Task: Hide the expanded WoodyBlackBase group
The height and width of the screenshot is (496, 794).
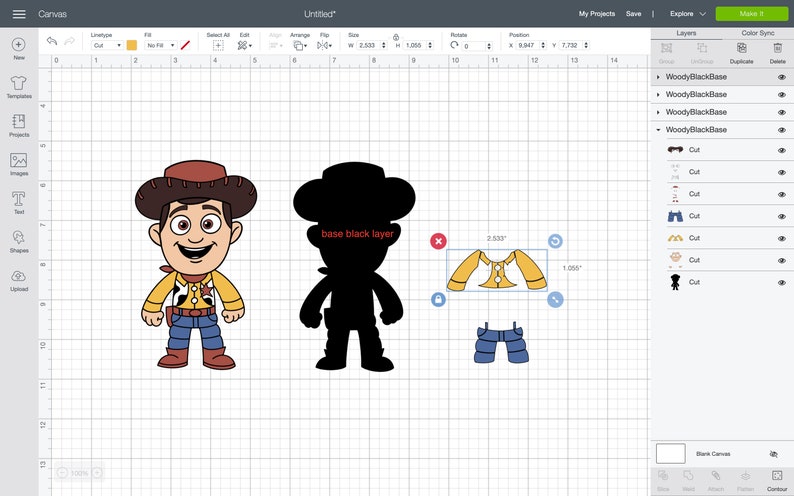Action: click(781, 131)
